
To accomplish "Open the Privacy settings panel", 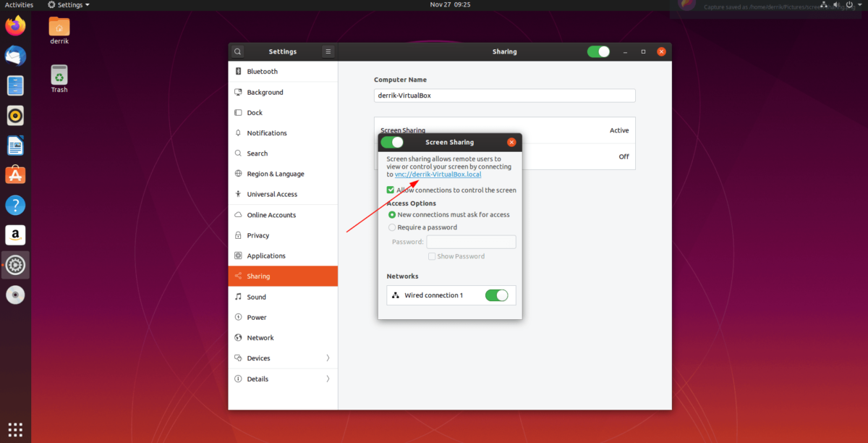I will [258, 235].
